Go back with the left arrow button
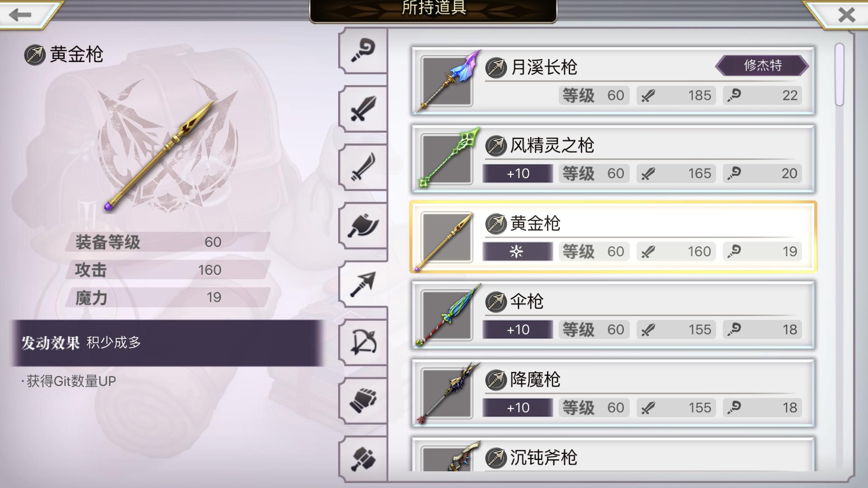The image size is (868, 488). pos(22,14)
